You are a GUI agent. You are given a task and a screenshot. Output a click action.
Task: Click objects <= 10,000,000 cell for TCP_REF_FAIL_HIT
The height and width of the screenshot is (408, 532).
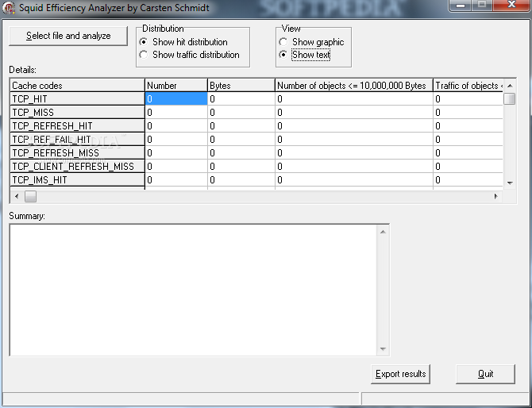354,140
